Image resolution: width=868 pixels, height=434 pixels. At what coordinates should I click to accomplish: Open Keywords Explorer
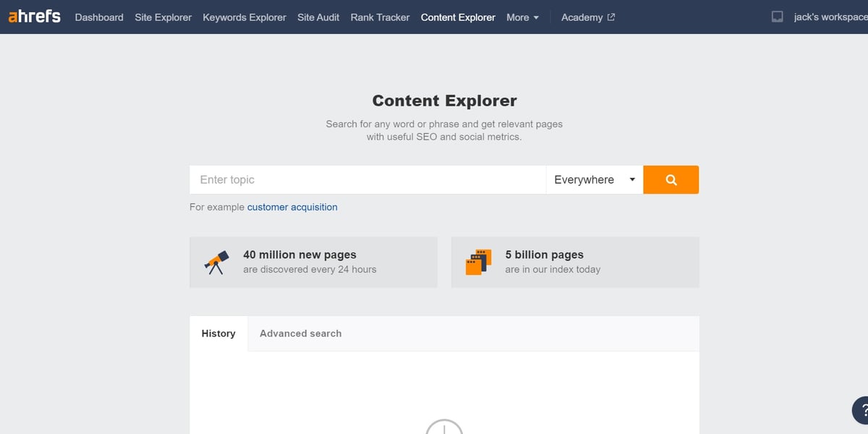pyautogui.click(x=244, y=17)
